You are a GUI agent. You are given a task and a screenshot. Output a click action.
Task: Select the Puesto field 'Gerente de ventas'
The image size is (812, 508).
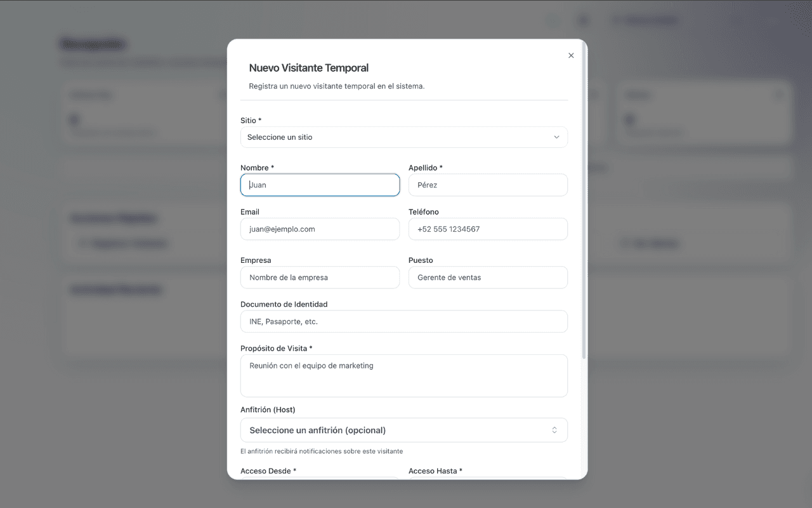[488, 277]
